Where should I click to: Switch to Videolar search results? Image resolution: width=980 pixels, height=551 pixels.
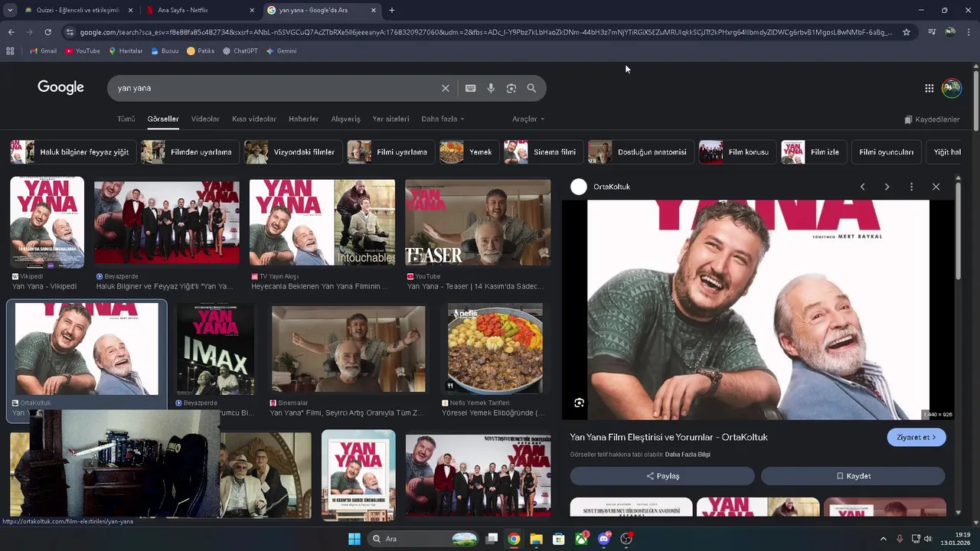[x=205, y=119]
